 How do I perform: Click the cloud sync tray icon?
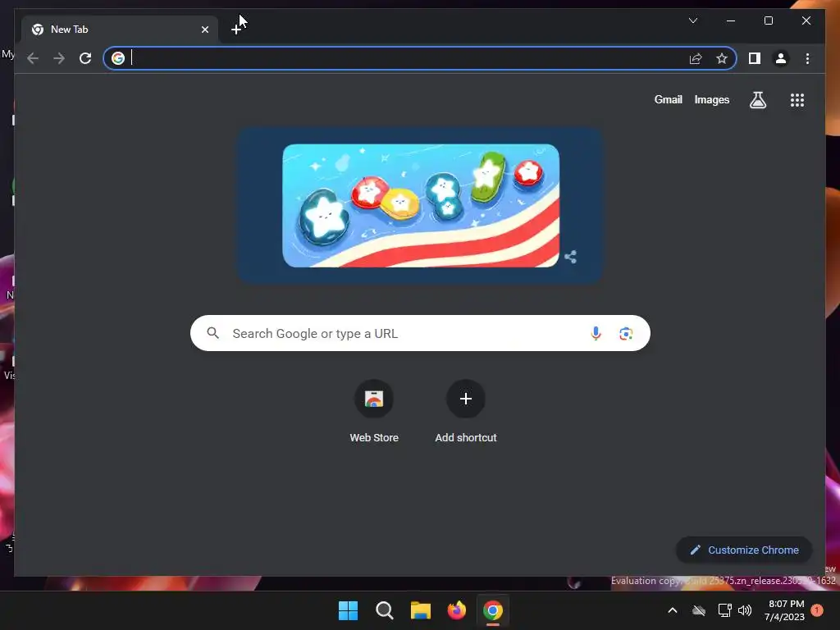pos(699,610)
